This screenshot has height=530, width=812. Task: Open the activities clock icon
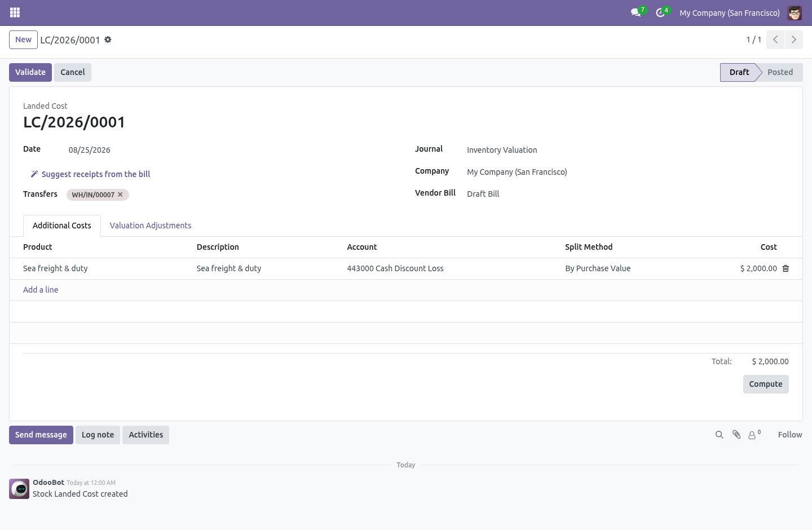pos(660,12)
